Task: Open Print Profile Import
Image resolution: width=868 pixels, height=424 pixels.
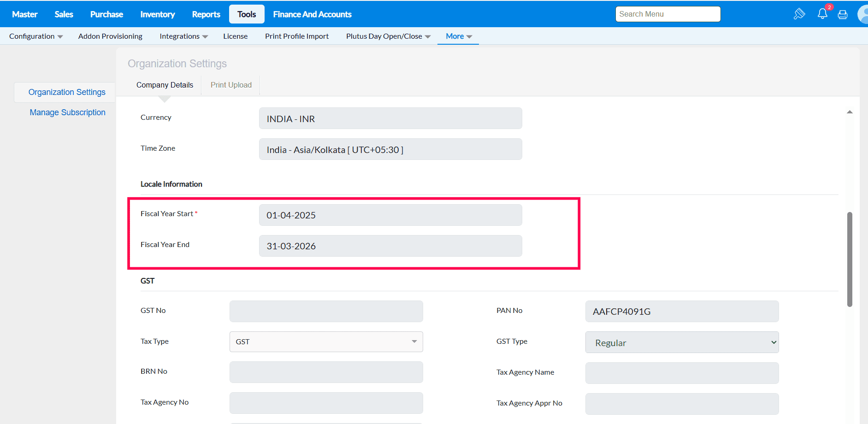Action: point(296,36)
